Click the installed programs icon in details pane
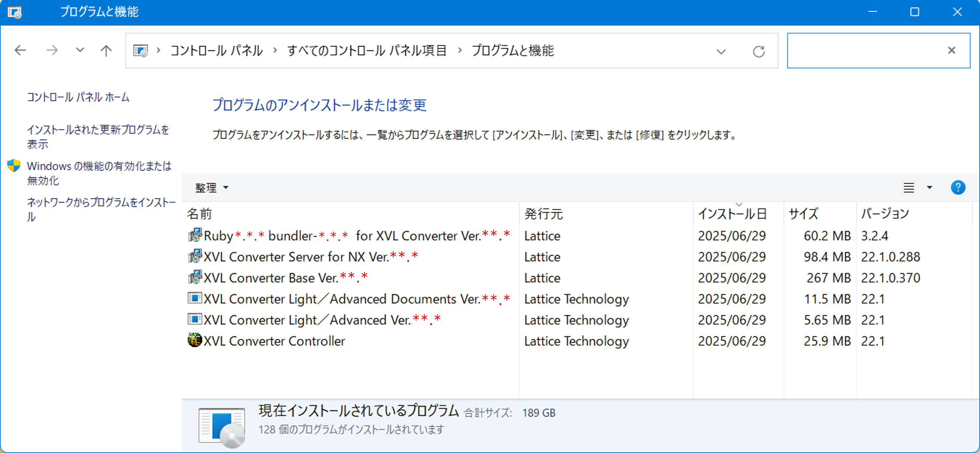This screenshot has height=453, width=980. point(222,427)
